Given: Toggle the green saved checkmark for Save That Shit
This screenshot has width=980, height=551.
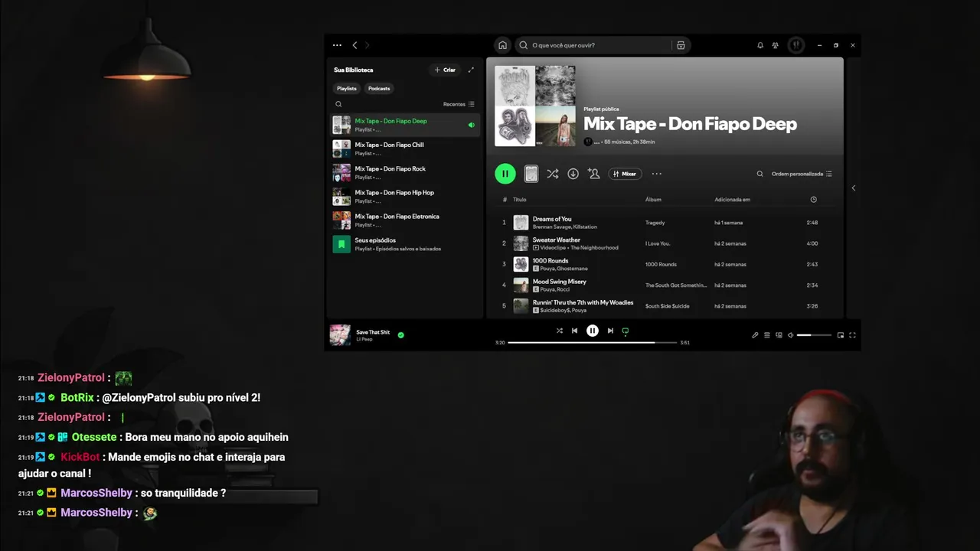Looking at the screenshot, I should [400, 334].
